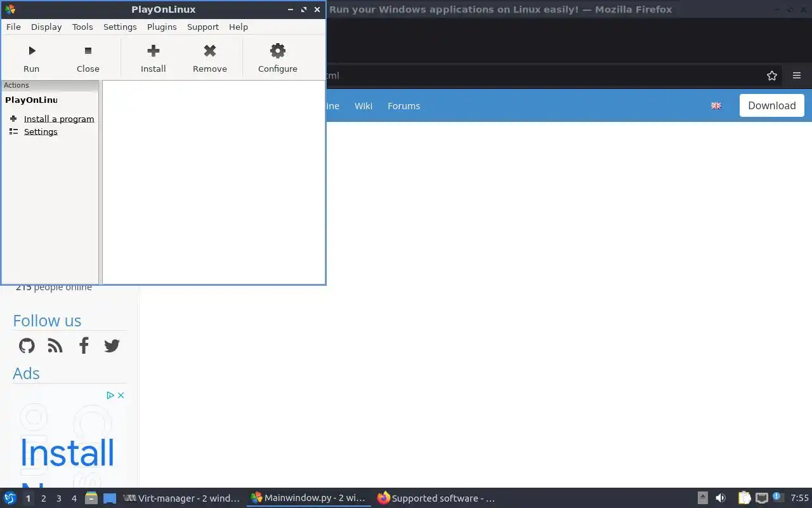Screen dimensions: 812x508
Task: Click the Actions panel header
Action: 50,85
